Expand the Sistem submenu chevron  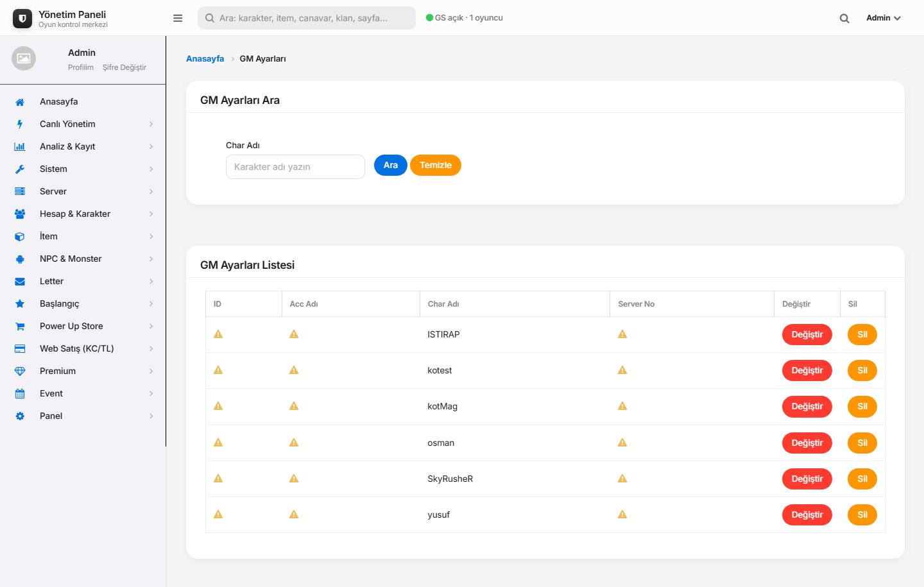point(151,169)
